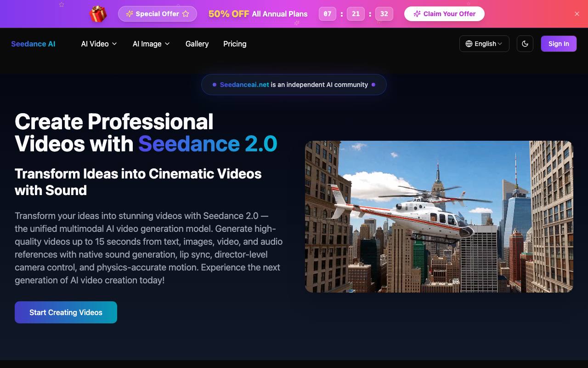Click the countdown hours value "07"
This screenshot has width=588, height=368.
pyautogui.click(x=328, y=14)
